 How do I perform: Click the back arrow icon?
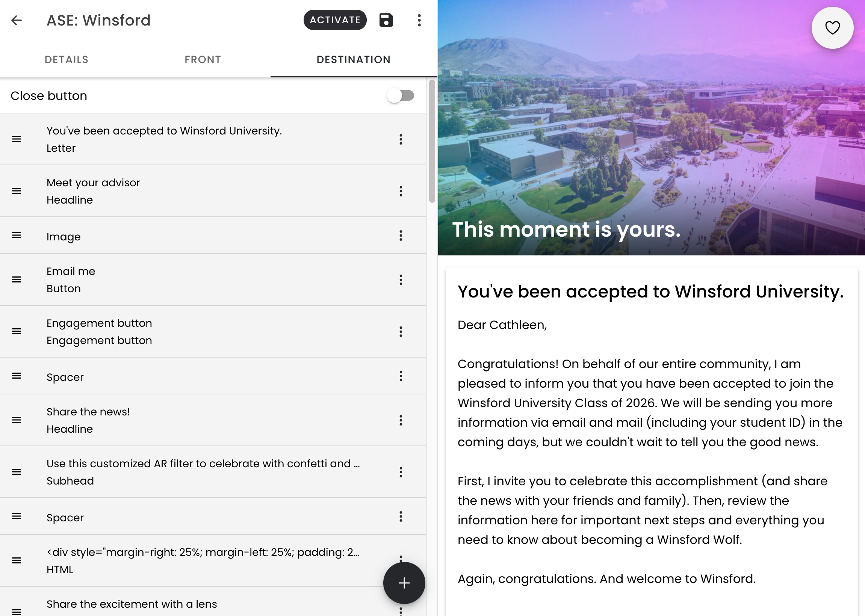(x=17, y=20)
